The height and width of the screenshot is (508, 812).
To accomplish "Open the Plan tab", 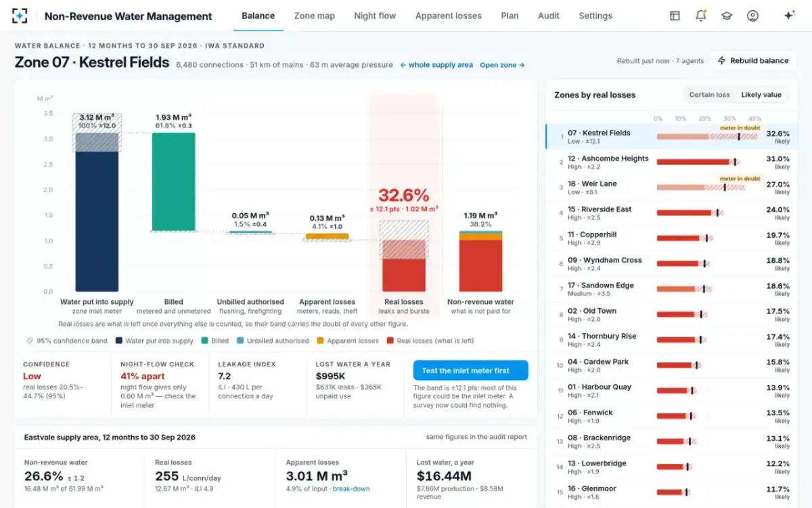I will 510,16.
